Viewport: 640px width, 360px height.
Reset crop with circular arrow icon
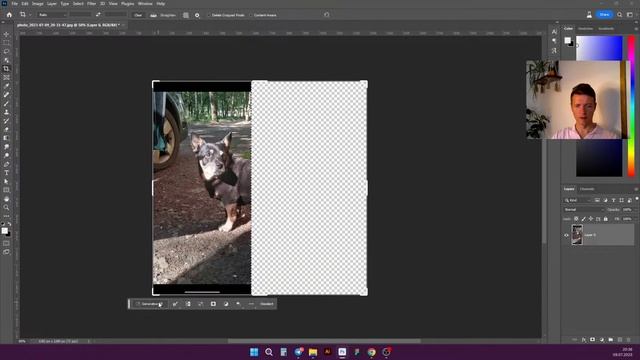pos(327,15)
